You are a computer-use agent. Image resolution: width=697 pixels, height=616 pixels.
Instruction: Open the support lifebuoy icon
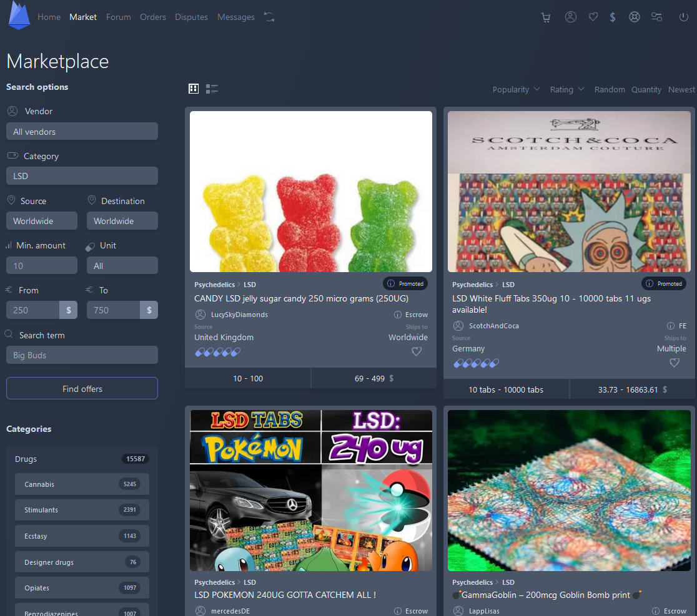(x=635, y=17)
